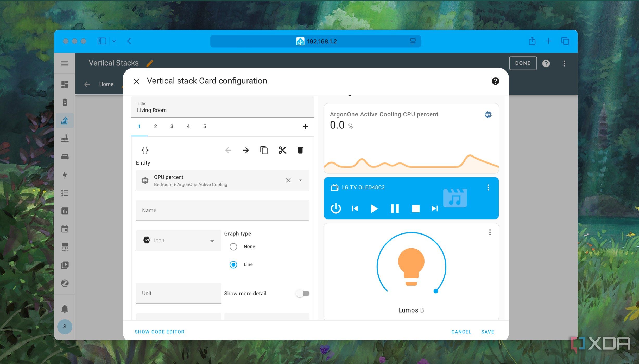Click SHOW CODE EDITOR link
Image resolution: width=639 pixels, height=364 pixels.
[160, 332]
